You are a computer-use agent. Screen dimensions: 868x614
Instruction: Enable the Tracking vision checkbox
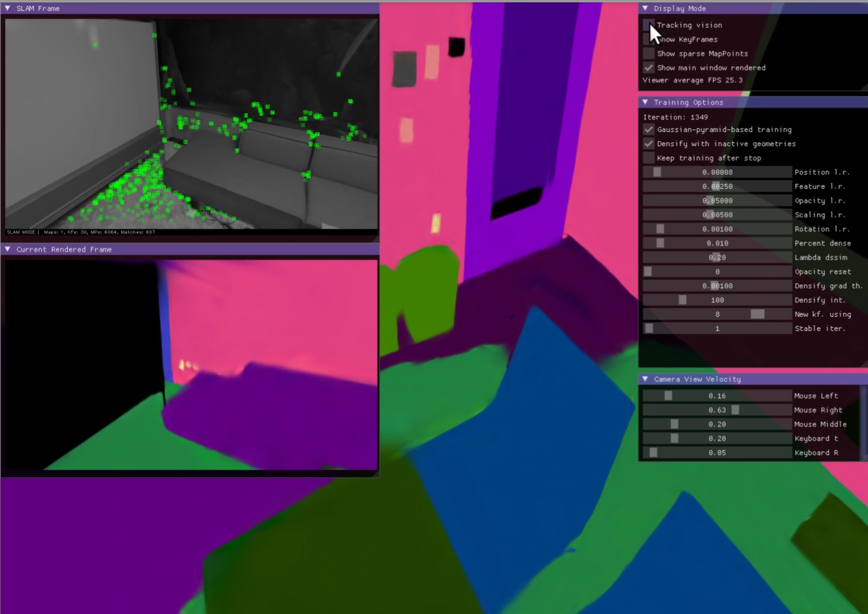(648, 25)
